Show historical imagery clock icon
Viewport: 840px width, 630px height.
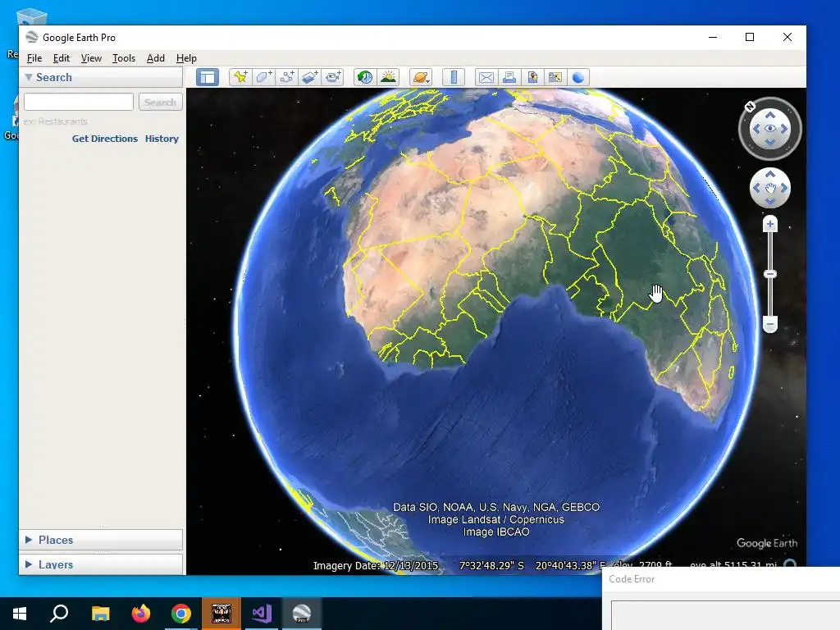coord(365,77)
